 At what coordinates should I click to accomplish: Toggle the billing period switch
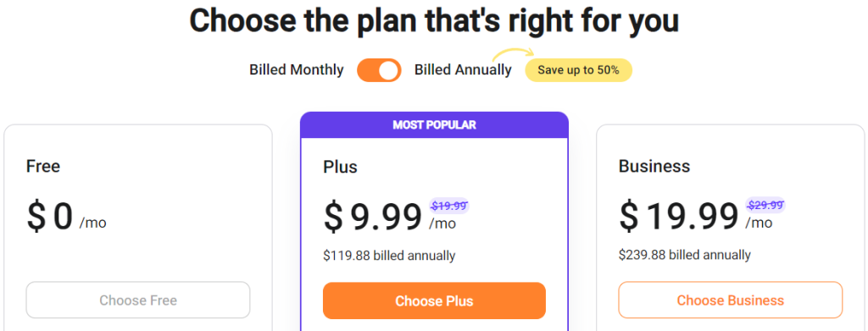coord(379,70)
